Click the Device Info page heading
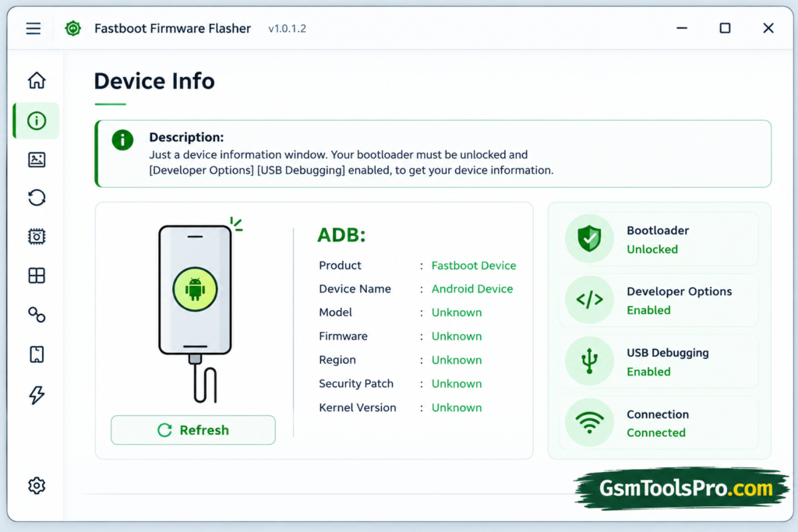Viewport: 798px width, 532px height. 154,81
